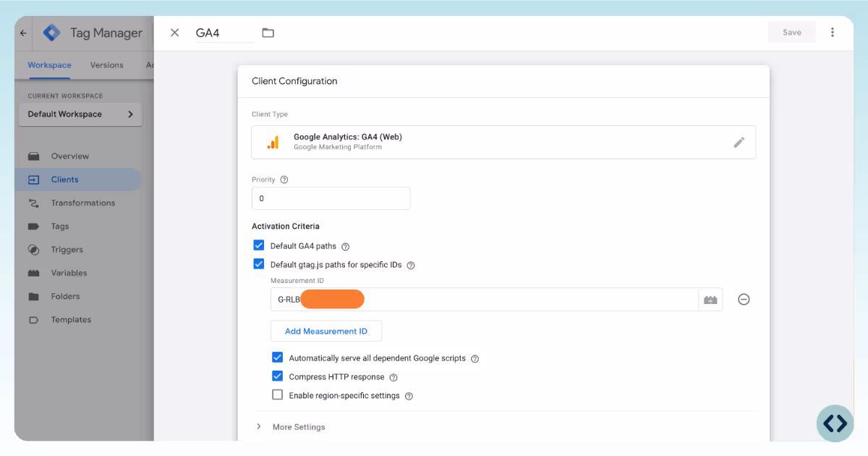Open Folders in the sidebar
The image size is (868, 456).
tap(65, 296)
